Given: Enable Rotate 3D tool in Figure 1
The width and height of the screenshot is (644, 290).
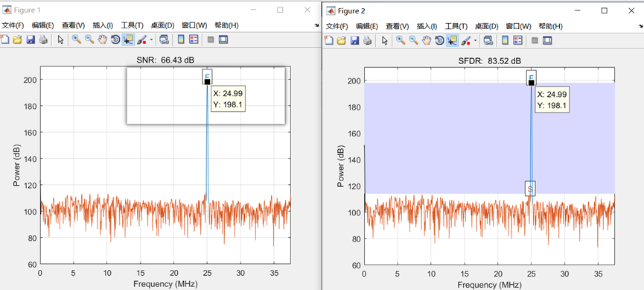Looking at the screenshot, I should point(115,40).
